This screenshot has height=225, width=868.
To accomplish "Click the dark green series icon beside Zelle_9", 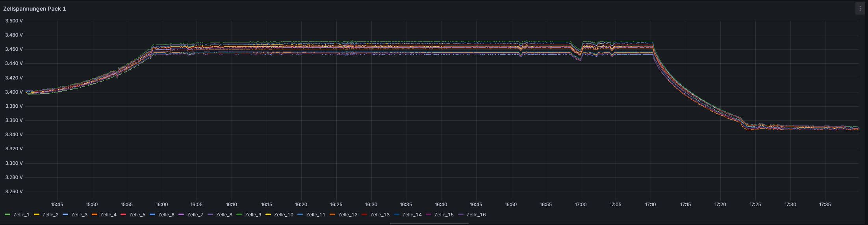I will 239,215.
